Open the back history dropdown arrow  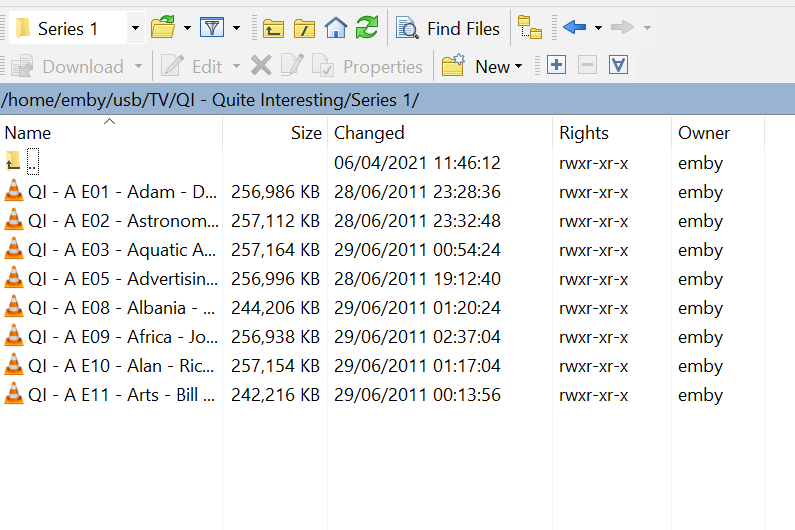(x=598, y=28)
